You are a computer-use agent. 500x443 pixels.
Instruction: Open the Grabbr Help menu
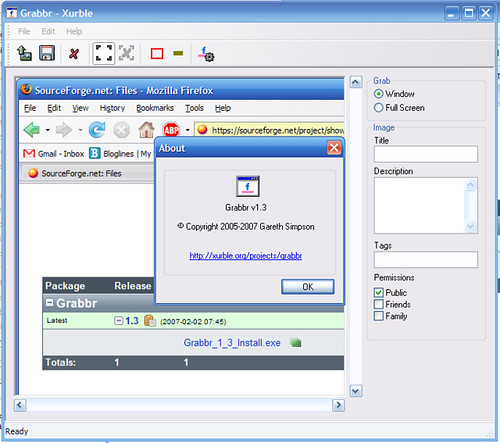[x=74, y=31]
